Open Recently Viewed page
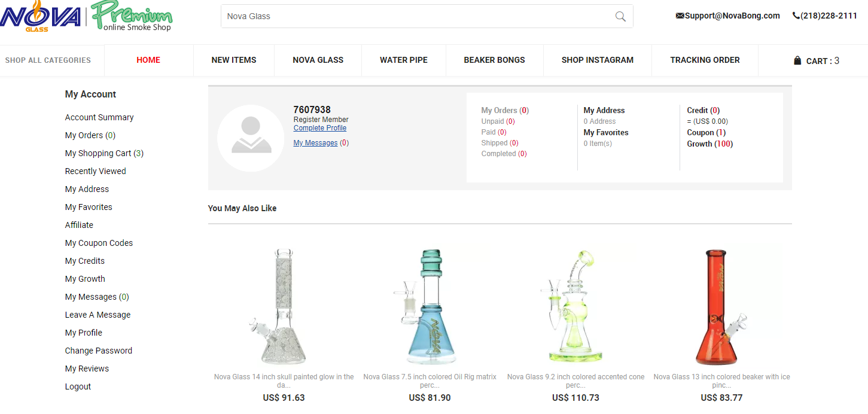The width and height of the screenshot is (868, 414). (96, 171)
